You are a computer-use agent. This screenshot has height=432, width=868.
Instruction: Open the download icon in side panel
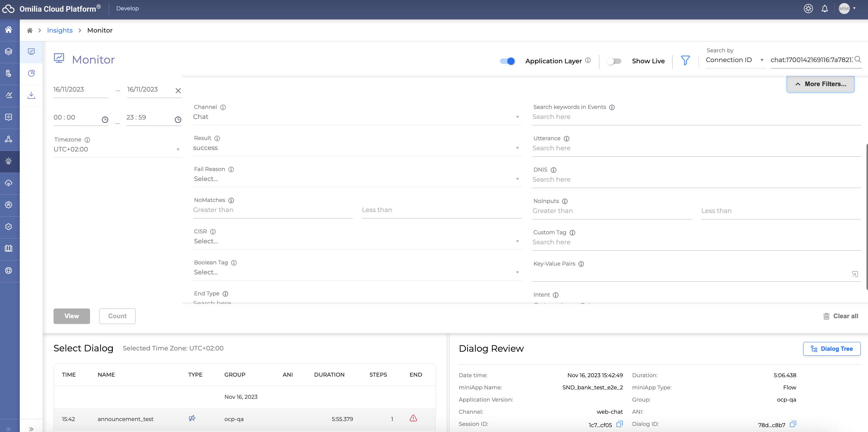tap(31, 95)
